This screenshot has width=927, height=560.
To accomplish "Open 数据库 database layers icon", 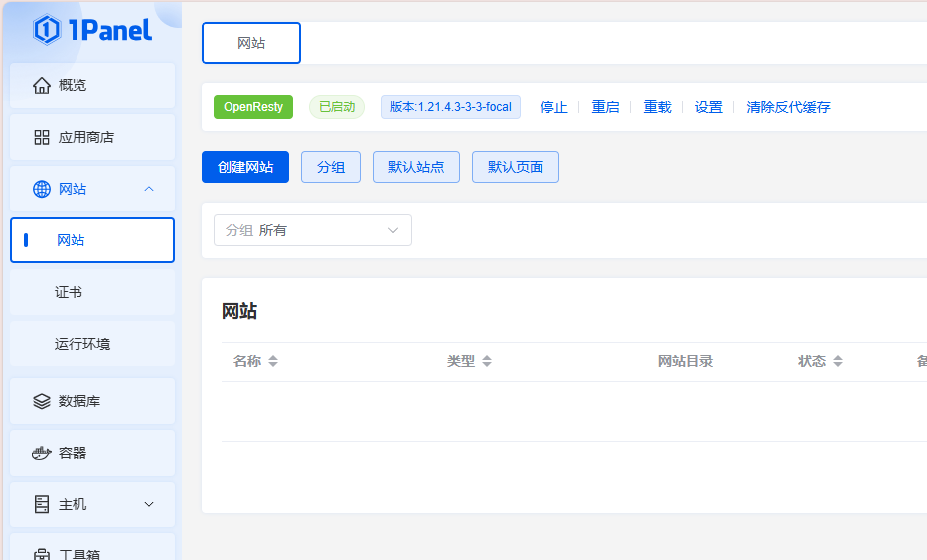I will click(41, 401).
